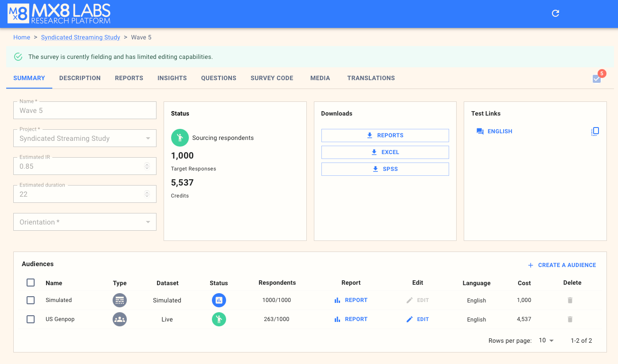The height and width of the screenshot is (364, 618).
Task: Toggle the select-all audiences checkbox
Action: pyautogui.click(x=31, y=283)
